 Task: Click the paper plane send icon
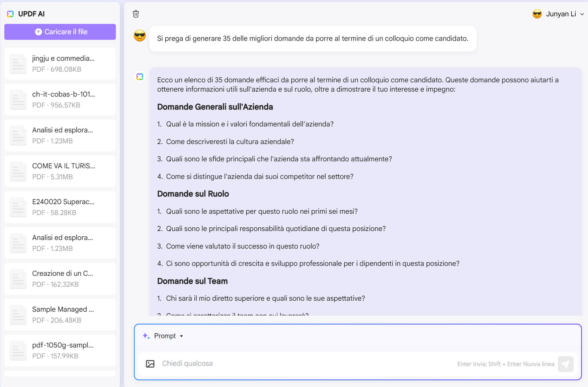coord(566,364)
